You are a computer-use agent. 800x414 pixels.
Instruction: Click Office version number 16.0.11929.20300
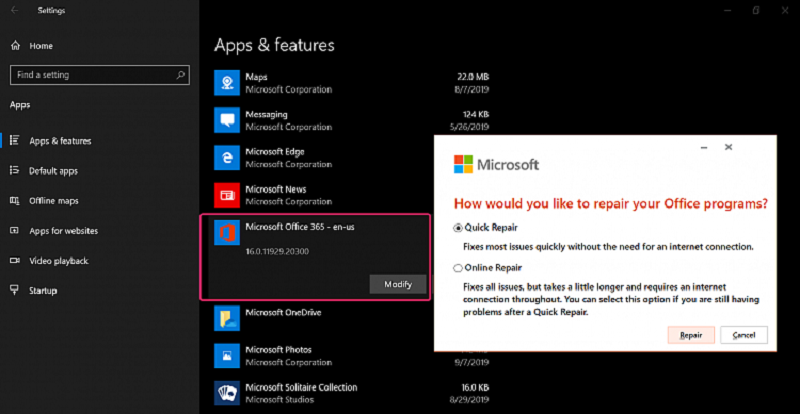click(x=277, y=252)
